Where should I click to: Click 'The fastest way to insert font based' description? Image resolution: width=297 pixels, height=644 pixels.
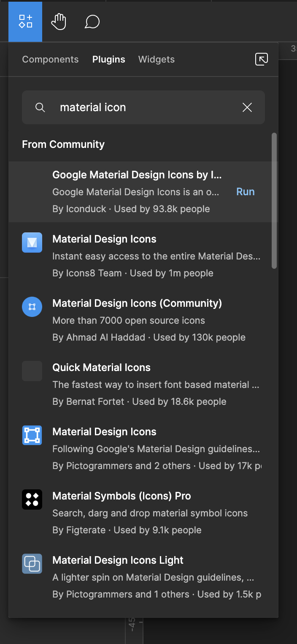[x=156, y=385]
